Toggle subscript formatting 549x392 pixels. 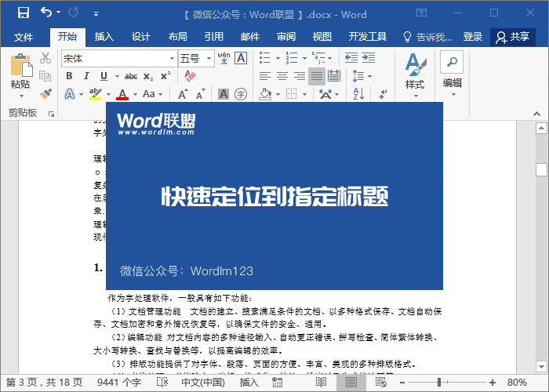click(148, 76)
